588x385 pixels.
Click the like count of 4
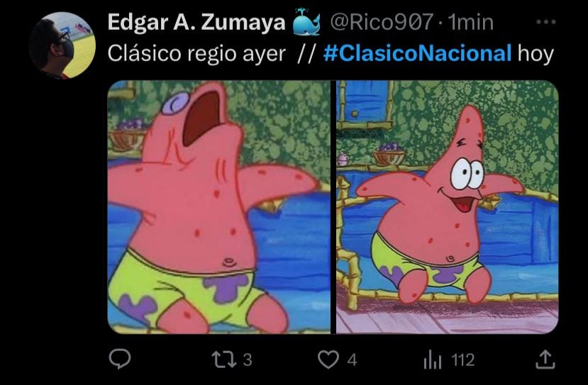coord(352,360)
